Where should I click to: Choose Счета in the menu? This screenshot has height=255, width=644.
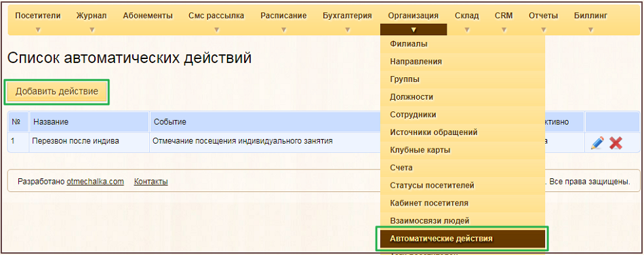pyautogui.click(x=463, y=168)
